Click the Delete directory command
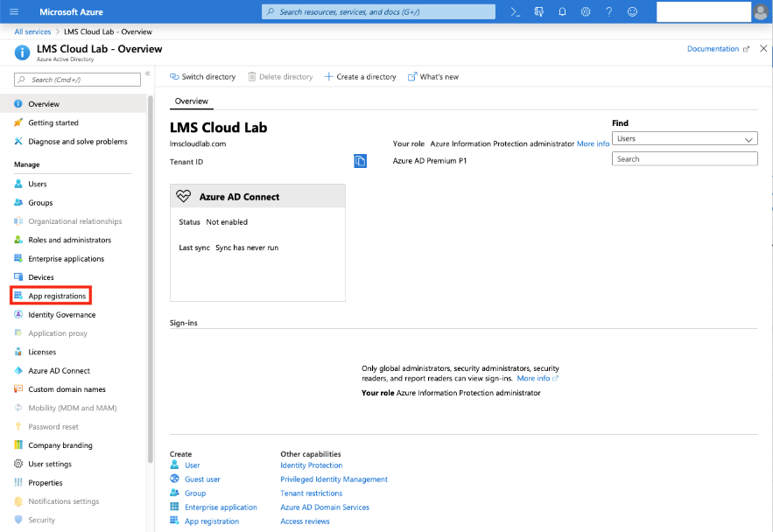 tap(280, 77)
